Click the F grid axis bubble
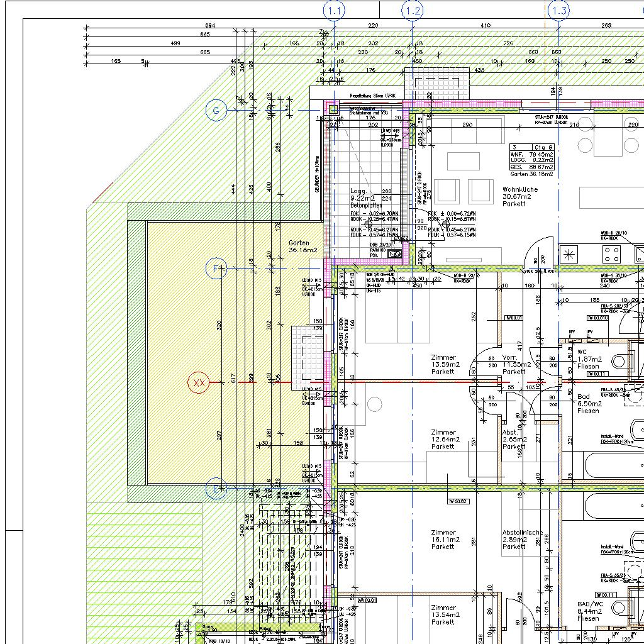 (216, 269)
